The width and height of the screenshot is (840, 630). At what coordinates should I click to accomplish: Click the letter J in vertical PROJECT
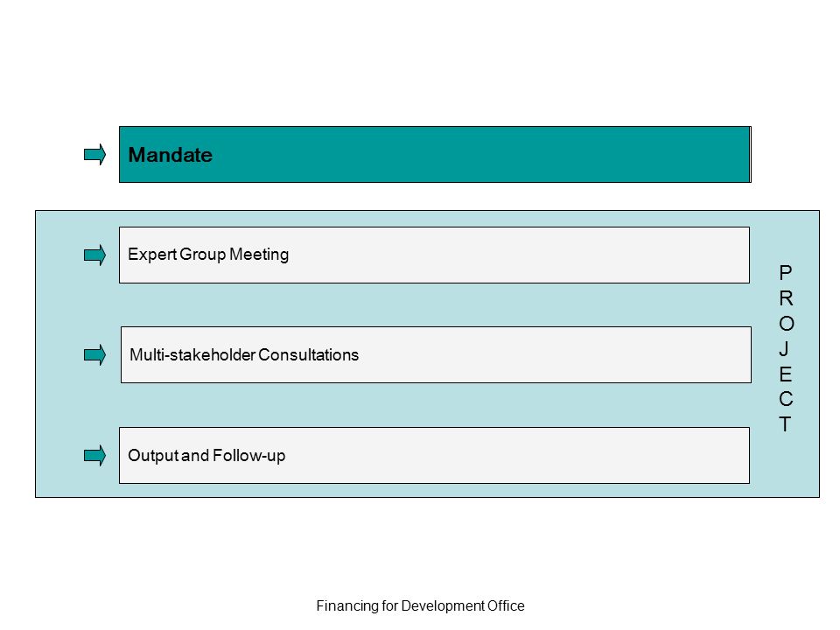coord(784,349)
